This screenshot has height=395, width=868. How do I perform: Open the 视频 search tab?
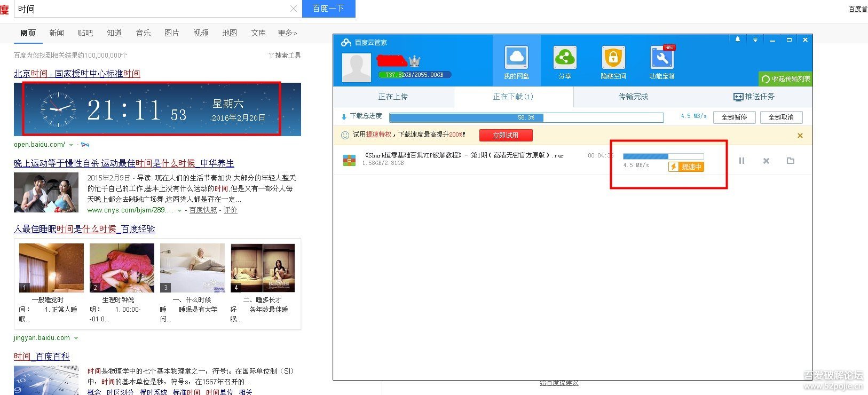click(x=201, y=33)
